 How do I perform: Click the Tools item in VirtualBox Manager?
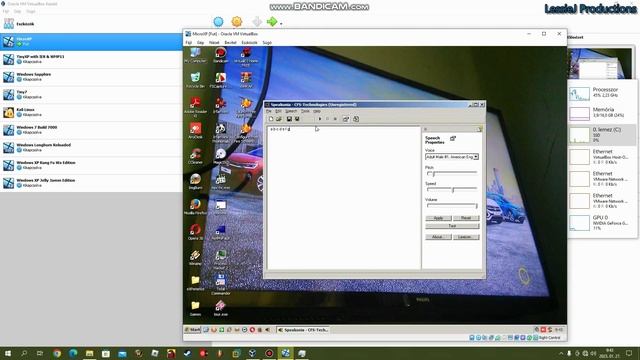(91, 24)
